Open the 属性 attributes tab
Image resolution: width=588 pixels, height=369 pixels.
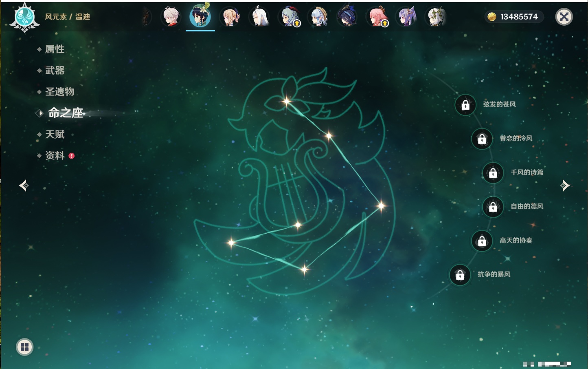click(55, 49)
